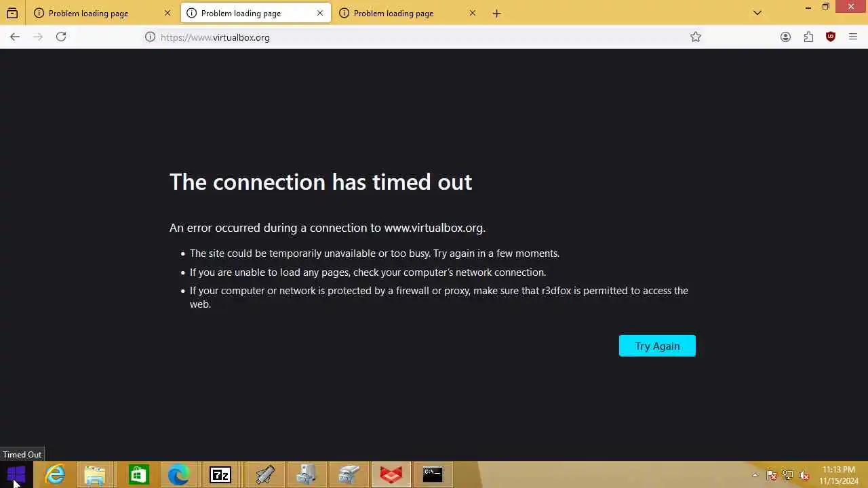Image resolution: width=868 pixels, height=488 pixels.
Task: Launch Microsoft Edge from the taskbar
Action: point(179,474)
